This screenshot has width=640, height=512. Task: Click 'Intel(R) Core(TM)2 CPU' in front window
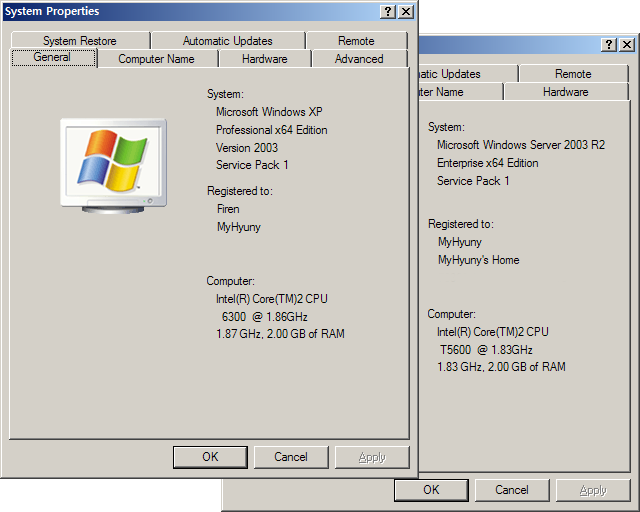point(271,299)
